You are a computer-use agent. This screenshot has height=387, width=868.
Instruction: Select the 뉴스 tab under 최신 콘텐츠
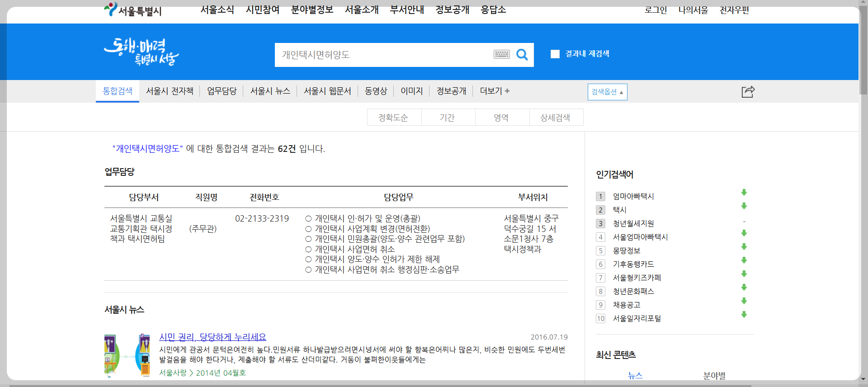click(x=635, y=375)
